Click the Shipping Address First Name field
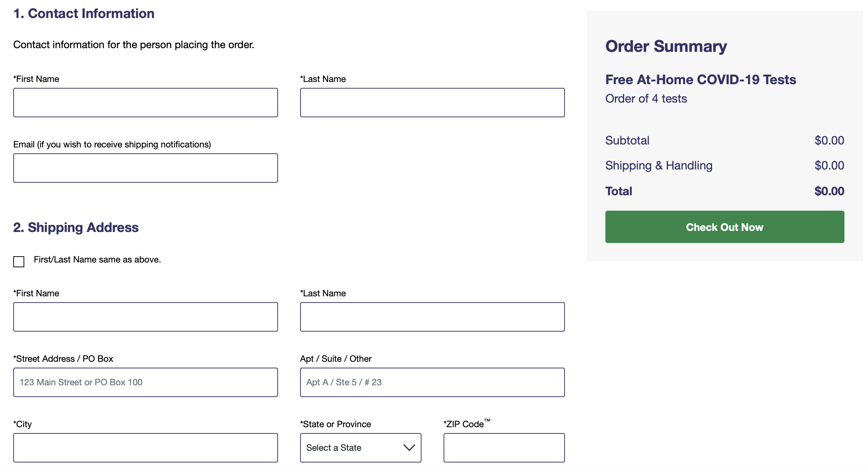The height and width of the screenshot is (468, 868). click(x=146, y=317)
